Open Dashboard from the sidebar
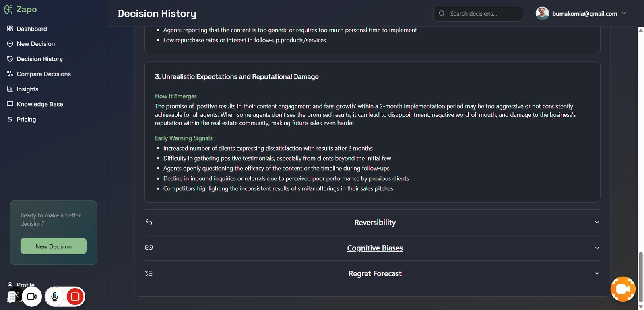This screenshot has height=310, width=644. (x=27, y=29)
